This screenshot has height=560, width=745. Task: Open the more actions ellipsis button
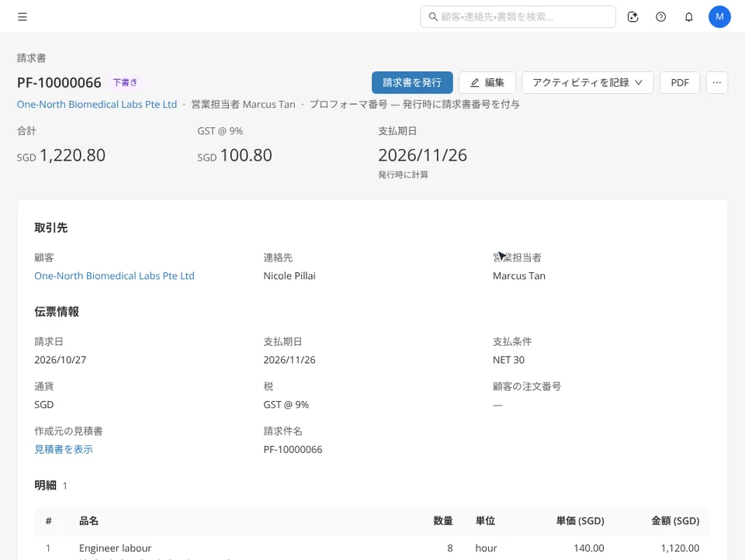click(x=716, y=83)
